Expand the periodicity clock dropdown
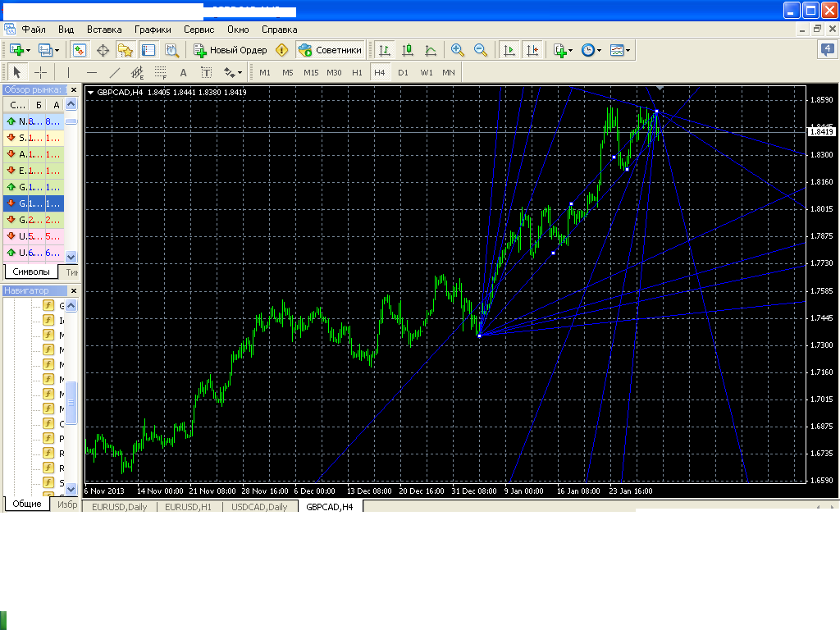 pos(599,50)
